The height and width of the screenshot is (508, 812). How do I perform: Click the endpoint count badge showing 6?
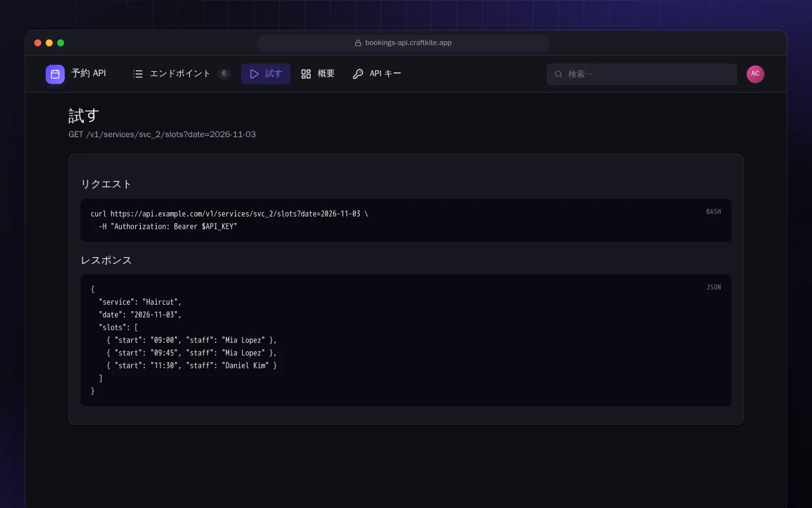click(x=224, y=74)
